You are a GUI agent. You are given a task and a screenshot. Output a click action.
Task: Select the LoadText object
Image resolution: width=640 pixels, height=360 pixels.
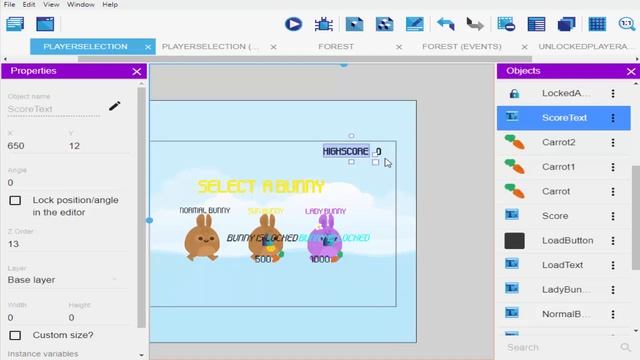click(x=563, y=265)
